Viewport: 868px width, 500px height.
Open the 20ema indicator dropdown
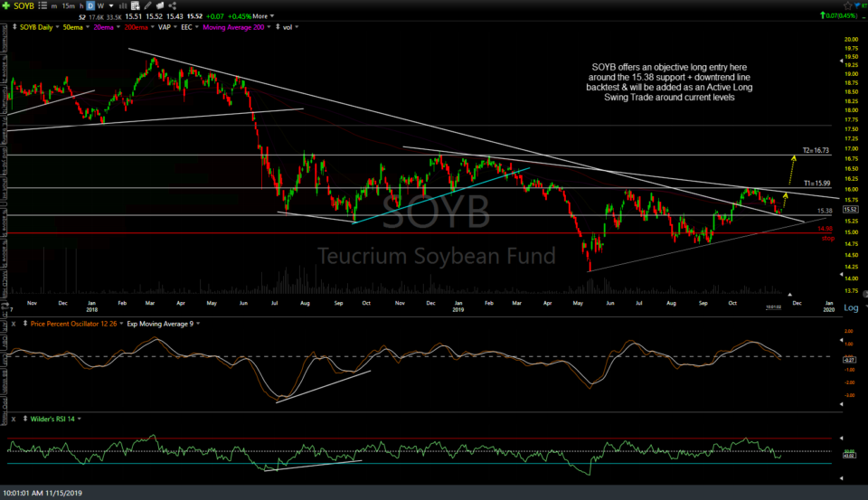coord(118,27)
